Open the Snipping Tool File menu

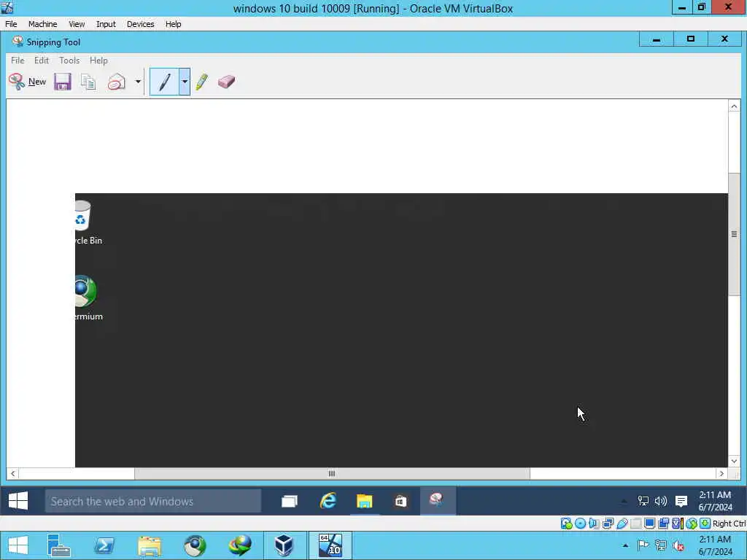click(18, 61)
